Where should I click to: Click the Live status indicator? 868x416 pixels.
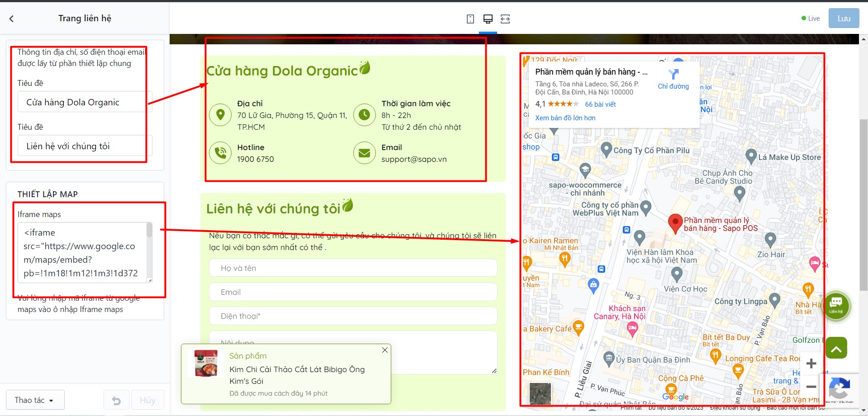pos(811,19)
